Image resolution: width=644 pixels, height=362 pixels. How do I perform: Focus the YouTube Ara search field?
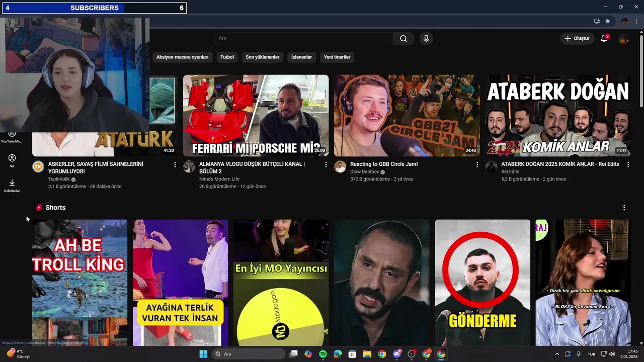tap(303, 39)
